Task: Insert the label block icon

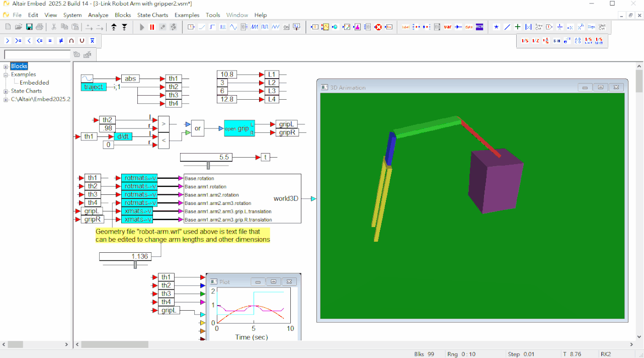Action: 407,27
